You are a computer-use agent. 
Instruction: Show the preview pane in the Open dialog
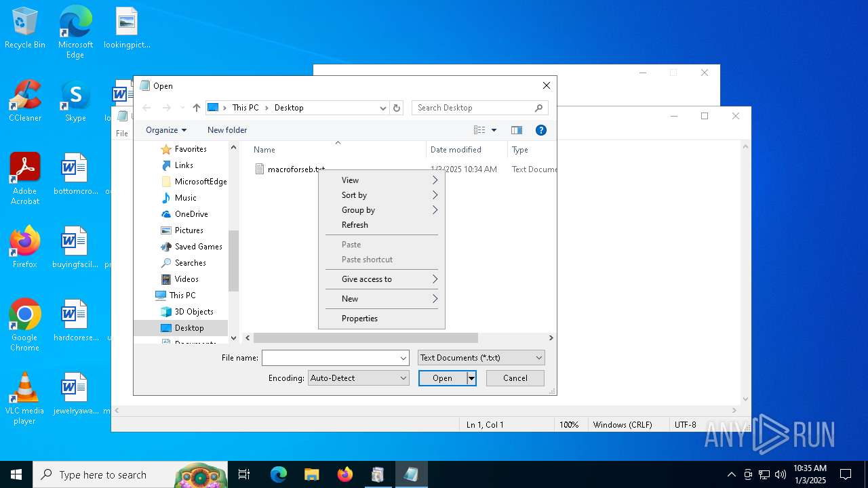pyautogui.click(x=517, y=130)
